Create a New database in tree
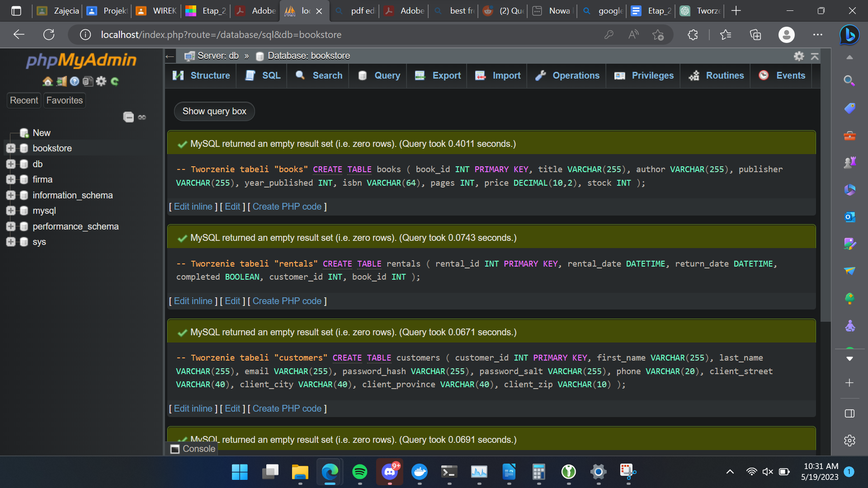This screenshot has height=488, width=868. (x=41, y=133)
